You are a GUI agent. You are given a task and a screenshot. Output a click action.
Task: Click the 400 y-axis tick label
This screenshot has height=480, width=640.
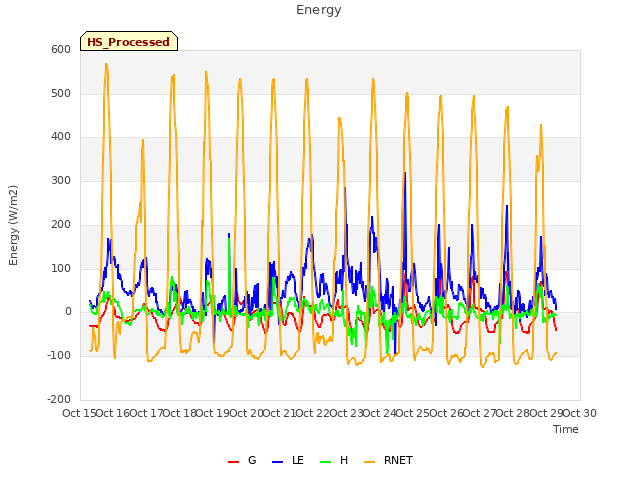click(x=61, y=137)
